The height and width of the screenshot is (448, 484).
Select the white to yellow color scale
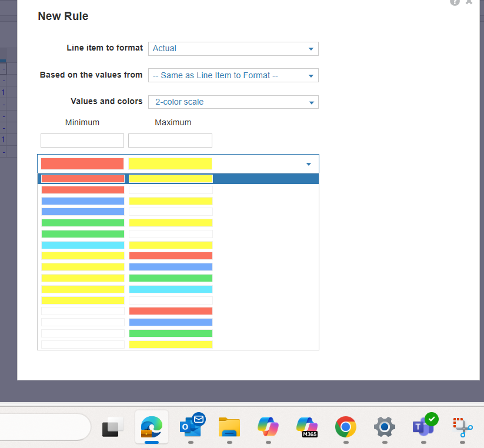[178, 345]
